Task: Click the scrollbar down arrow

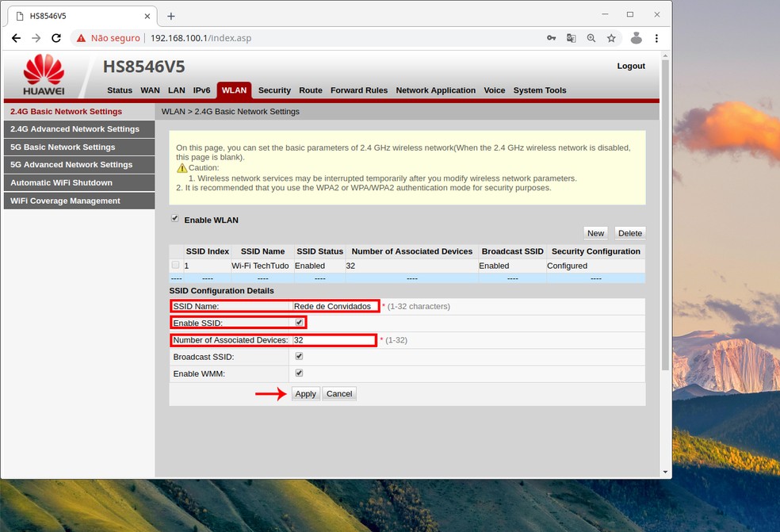Action: 665,472
